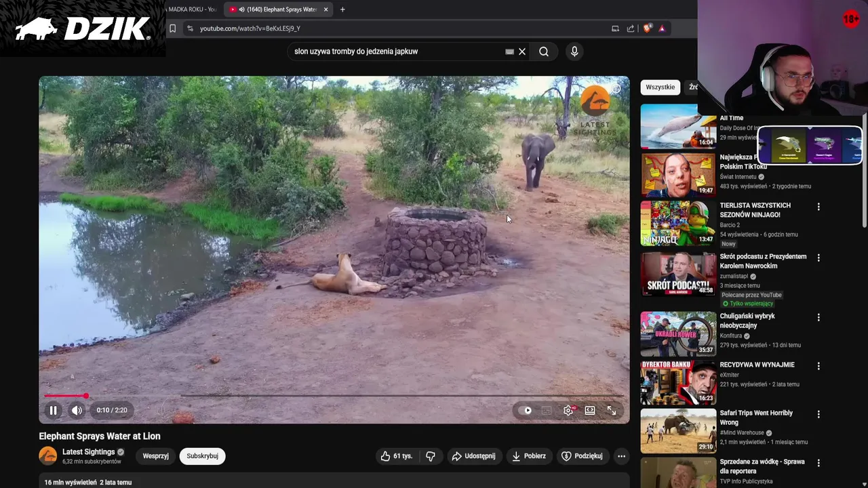The width and height of the screenshot is (868, 488).
Task: Close the Elephant Sprays Water tab
Action: [325, 9]
